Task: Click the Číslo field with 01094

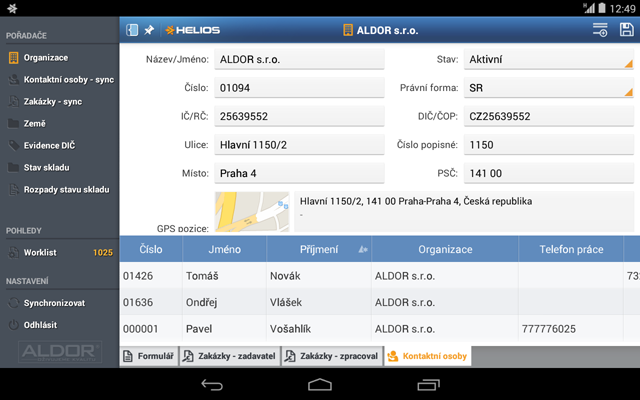Action: (x=299, y=88)
